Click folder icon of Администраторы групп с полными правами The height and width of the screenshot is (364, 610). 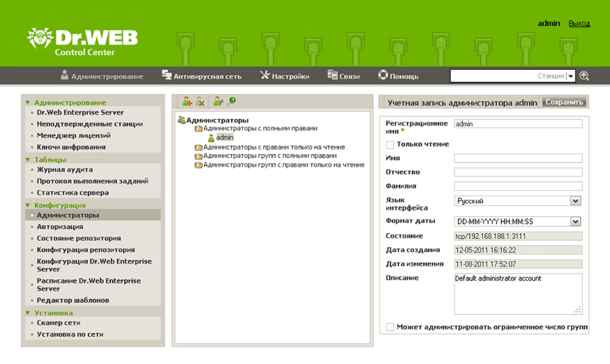199,156
